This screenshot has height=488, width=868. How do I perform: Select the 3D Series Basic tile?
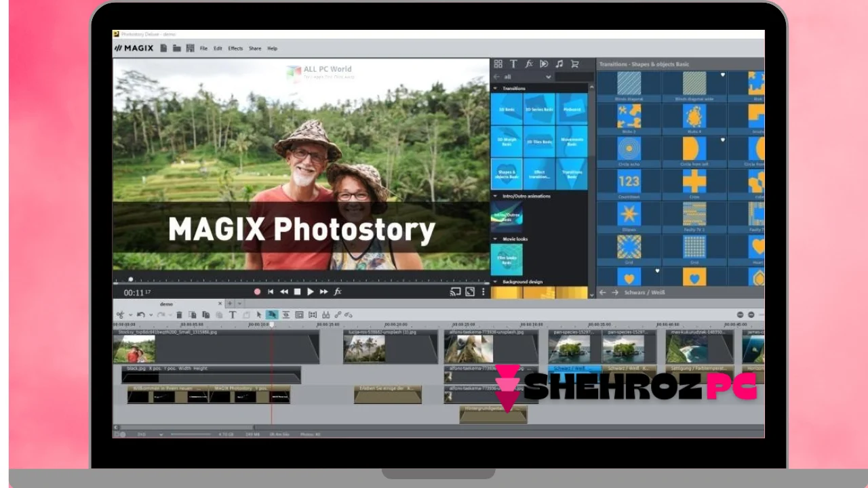539,108
